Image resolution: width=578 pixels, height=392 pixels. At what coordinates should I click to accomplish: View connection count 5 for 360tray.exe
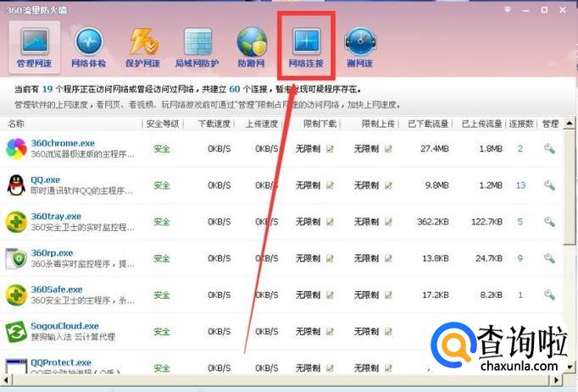click(520, 222)
